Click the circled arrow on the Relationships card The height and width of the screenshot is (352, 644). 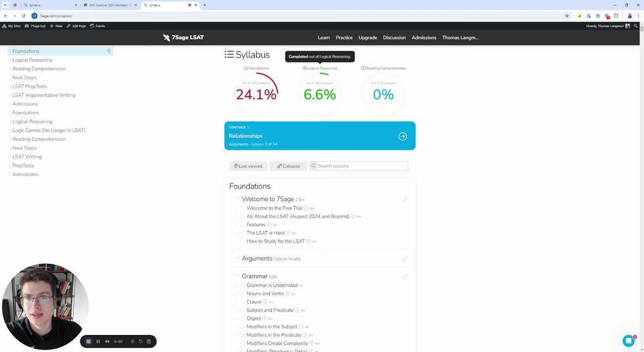click(402, 136)
